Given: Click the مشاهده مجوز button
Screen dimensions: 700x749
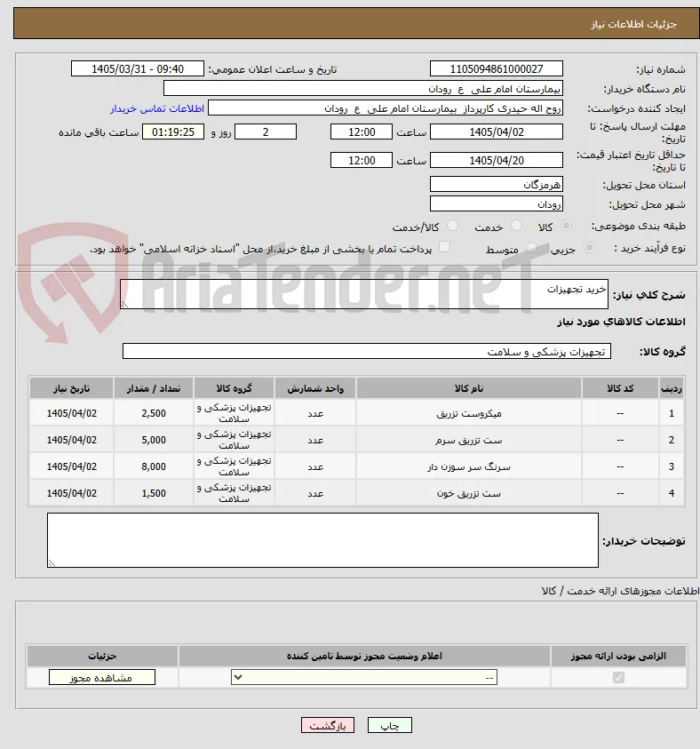Looking at the screenshot, I should (x=101, y=677).
